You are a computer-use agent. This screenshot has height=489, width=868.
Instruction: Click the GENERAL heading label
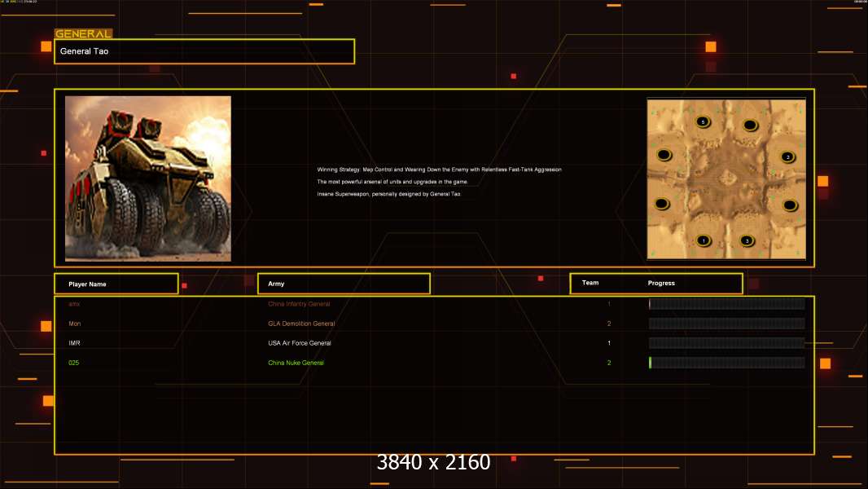tap(83, 33)
